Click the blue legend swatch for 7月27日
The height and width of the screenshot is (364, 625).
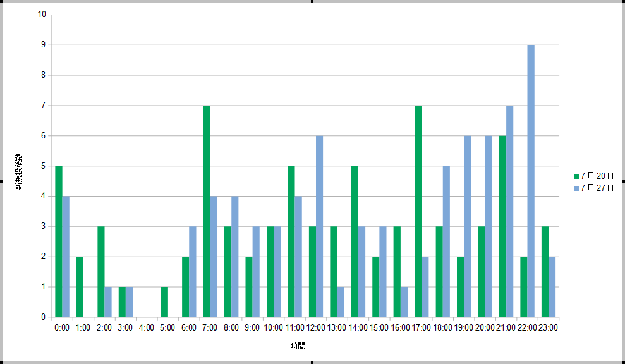pos(576,188)
